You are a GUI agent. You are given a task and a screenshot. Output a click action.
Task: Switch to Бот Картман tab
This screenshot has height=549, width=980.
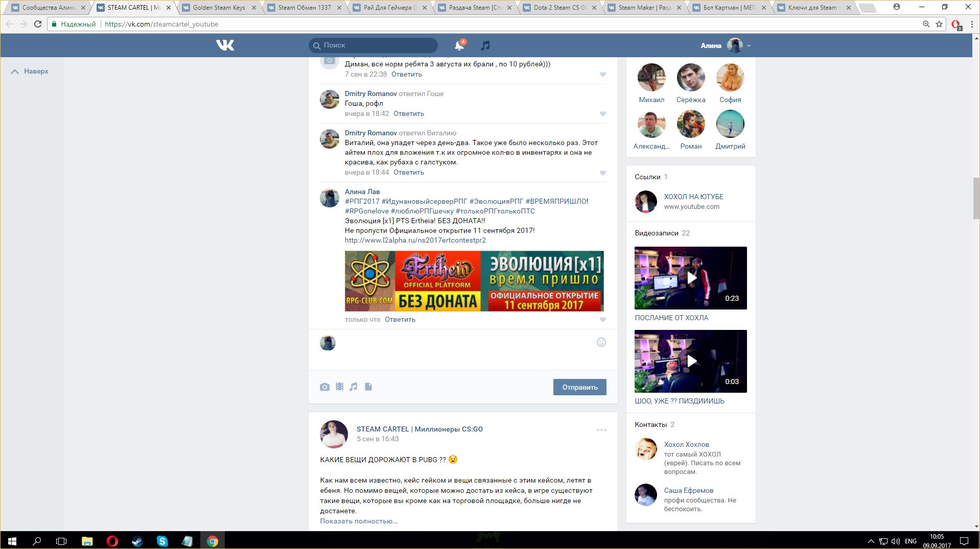[x=730, y=8]
